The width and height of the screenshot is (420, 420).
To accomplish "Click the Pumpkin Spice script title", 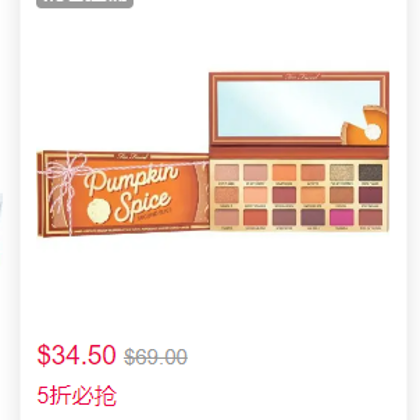I will tap(132, 192).
